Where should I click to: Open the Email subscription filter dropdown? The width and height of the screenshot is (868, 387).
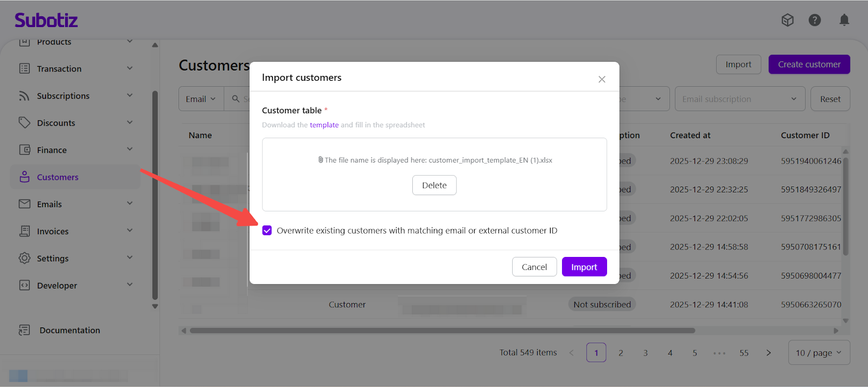pos(739,99)
